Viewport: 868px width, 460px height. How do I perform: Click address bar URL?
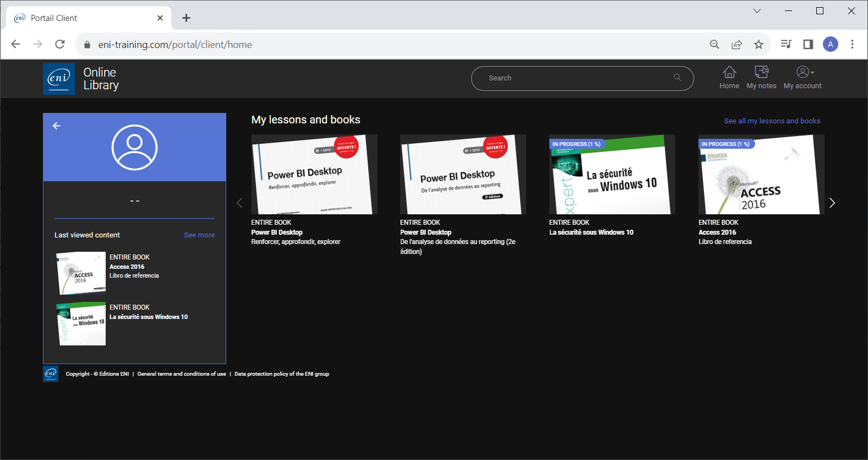[x=175, y=45]
